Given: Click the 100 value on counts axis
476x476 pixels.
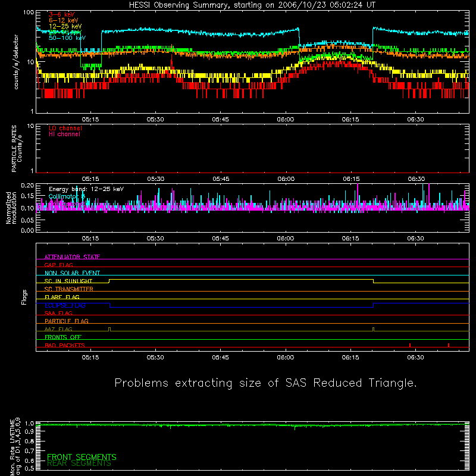Looking at the screenshot, I should point(28,12).
